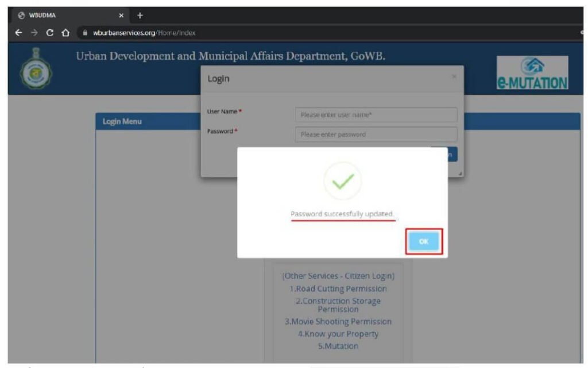The height and width of the screenshot is (368, 588).
Task: Click the West Bengal government emblem logo
Action: pos(36,68)
